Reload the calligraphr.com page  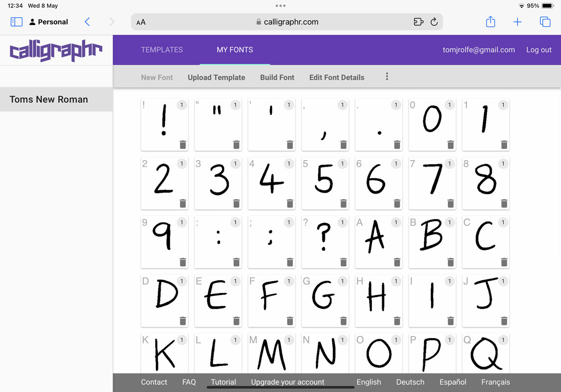[434, 22]
